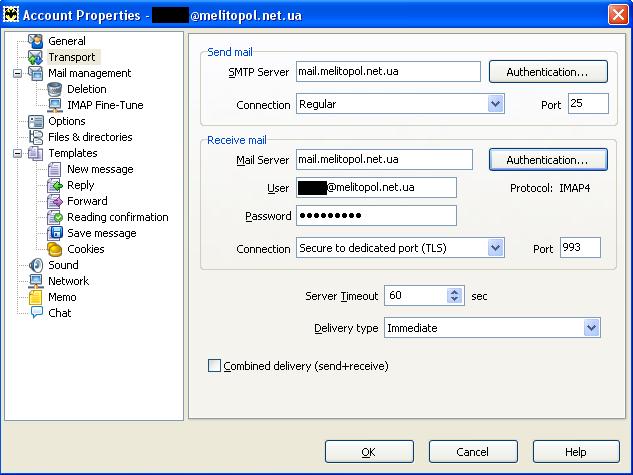Click the Forward template icon
The width and height of the screenshot is (633, 475).
(x=55, y=201)
